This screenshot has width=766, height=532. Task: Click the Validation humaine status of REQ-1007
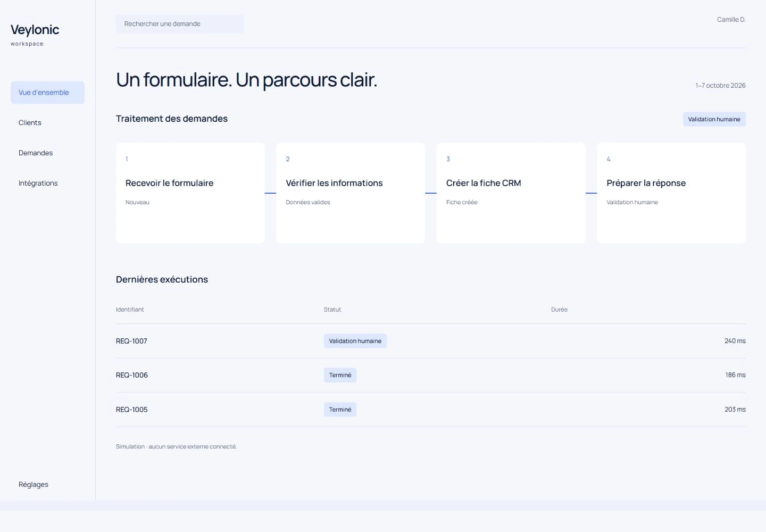point(355,341)
